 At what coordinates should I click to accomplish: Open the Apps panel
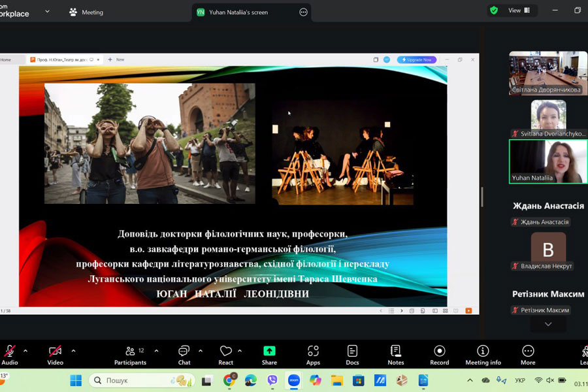pyautogui.click(x=313, y=351)
